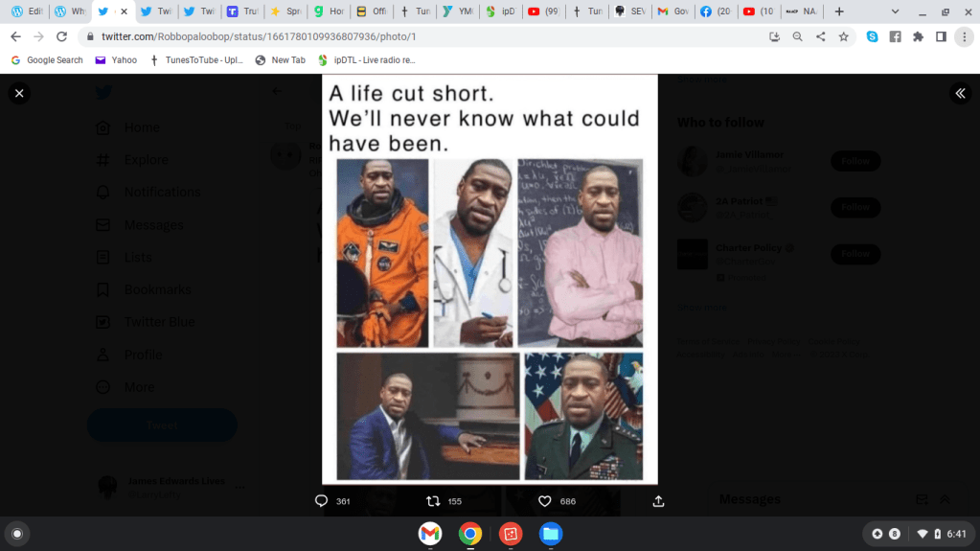Screen dimensions: 980x551
Task: Open the Yahoo bookmark
Action: [x=116, y=59]
